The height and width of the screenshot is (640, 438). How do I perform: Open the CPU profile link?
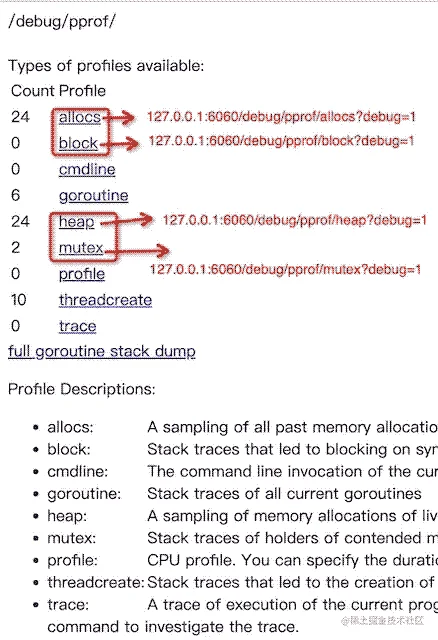pos(82,274)
